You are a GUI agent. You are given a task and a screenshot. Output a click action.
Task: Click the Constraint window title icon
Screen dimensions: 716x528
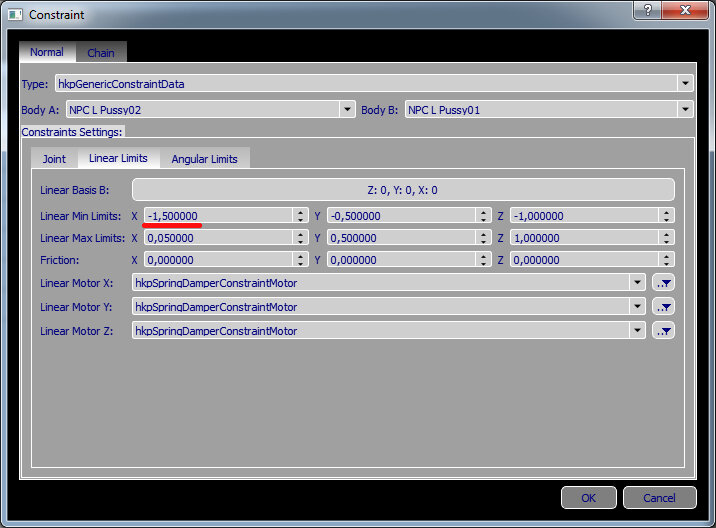[x=15, y=15]
